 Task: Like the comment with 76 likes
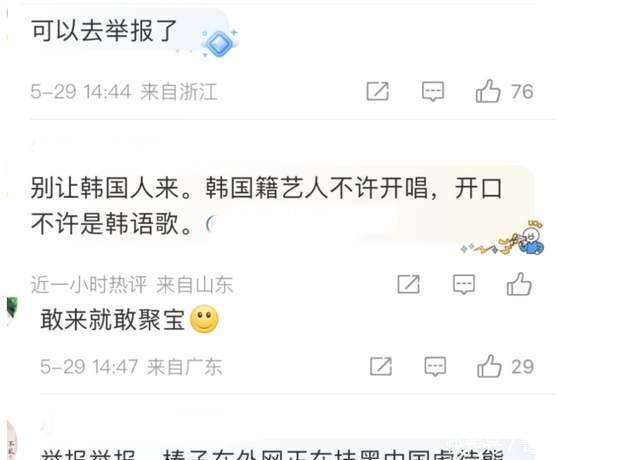(488, 91)
